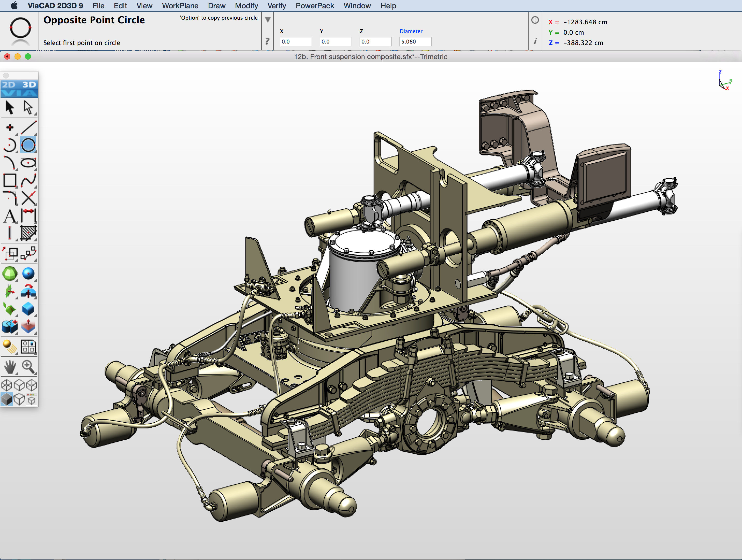This screenshot has width=742, height=560.
Task: Click the Diameter label link
Action: pos(411,31)
